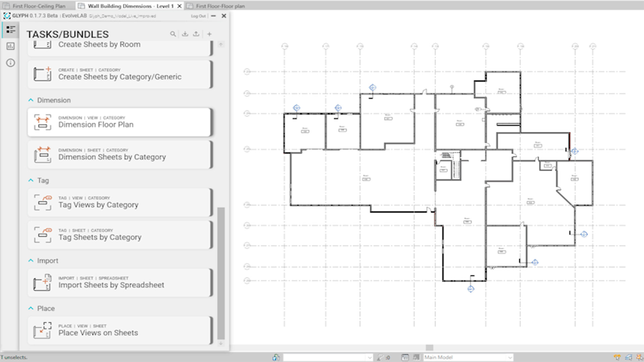
Task: Add a new task with plus icon
Action: (x=209, y=34)
